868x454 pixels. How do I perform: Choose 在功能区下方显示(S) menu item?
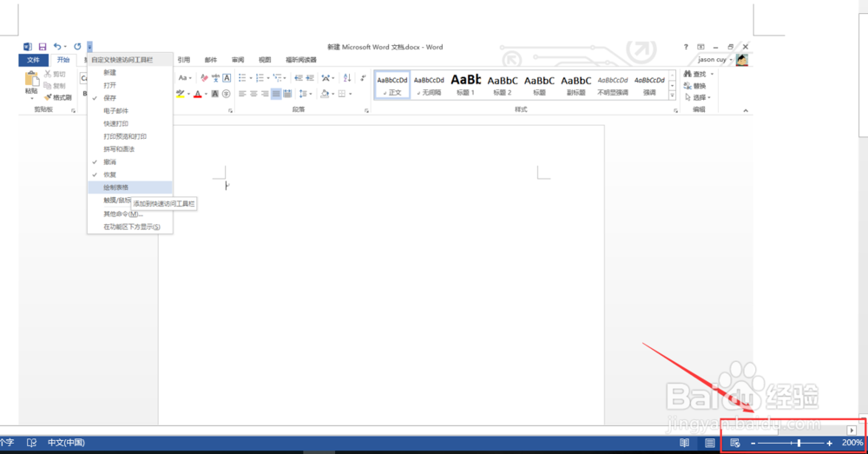tap(130, 227)
